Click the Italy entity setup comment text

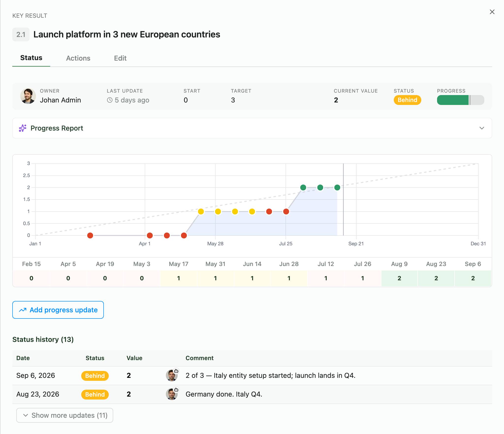click(270, 375)
